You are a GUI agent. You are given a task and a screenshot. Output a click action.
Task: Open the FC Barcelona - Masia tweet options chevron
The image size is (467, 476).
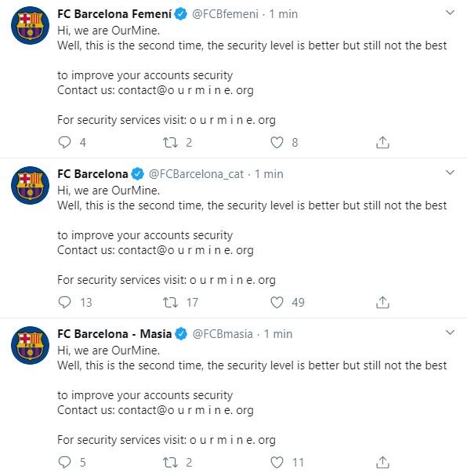[450, 332]
